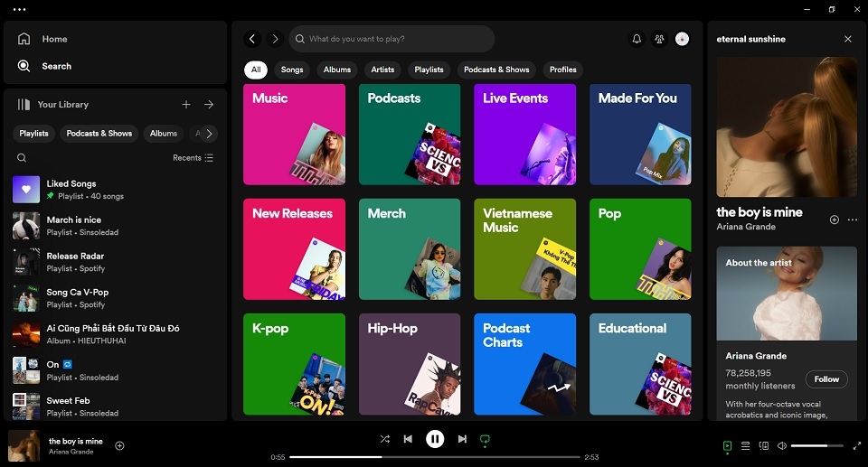Open the Live Events category
Image resolution: width=868 pixels, height=467 pixels.
[524, 135]
